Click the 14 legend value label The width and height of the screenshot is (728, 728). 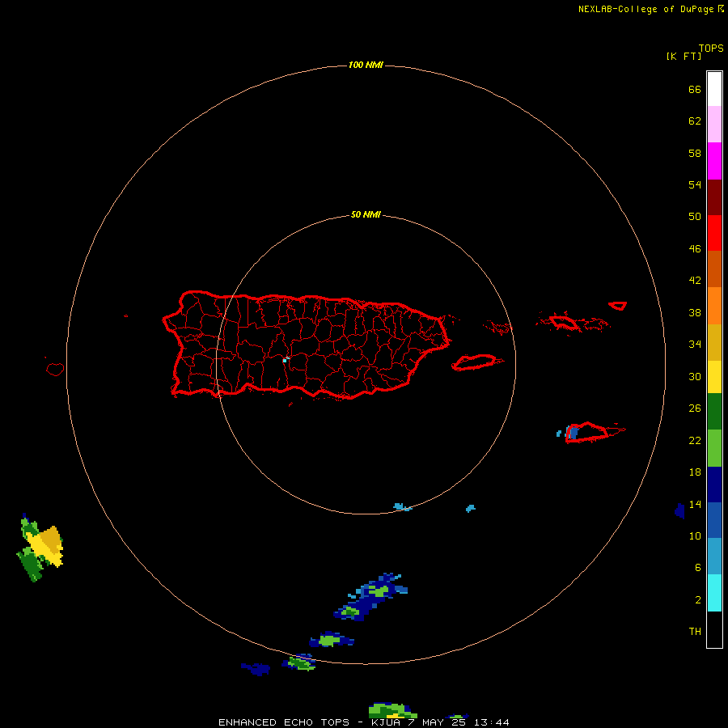click(x=695, y=504)
